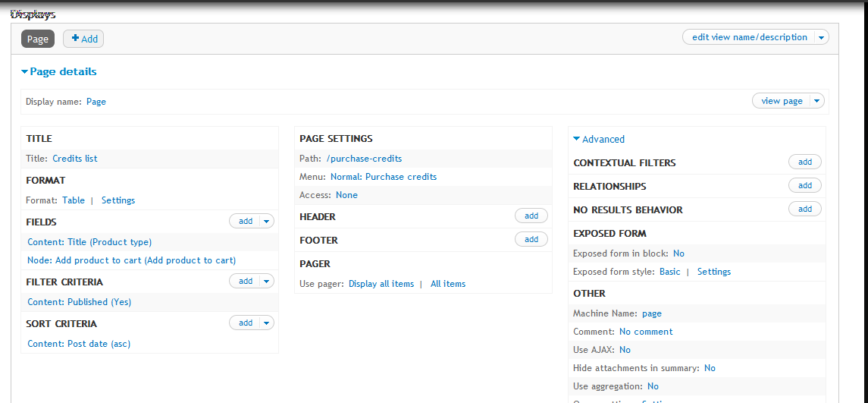Viewport: 868px width, 403px height.
Task: Click the plus Add display button
Action: pyautogui.click(x=83, y=39)
